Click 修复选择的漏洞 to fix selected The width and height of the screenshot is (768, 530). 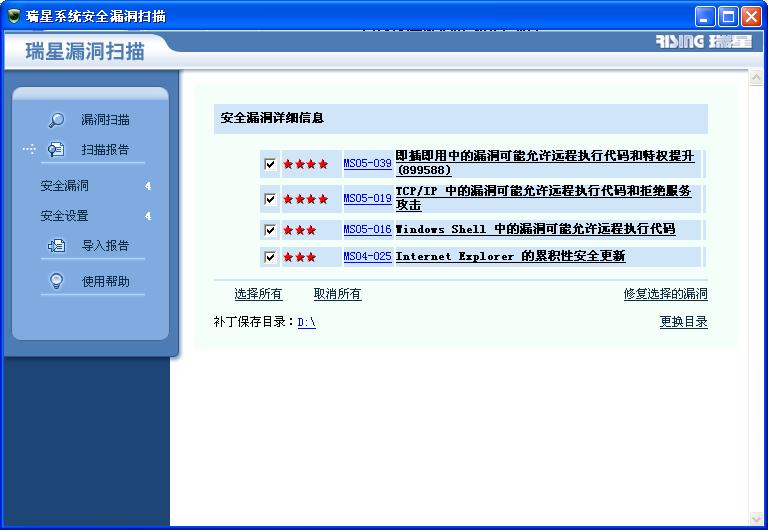[x=666, y=294]
